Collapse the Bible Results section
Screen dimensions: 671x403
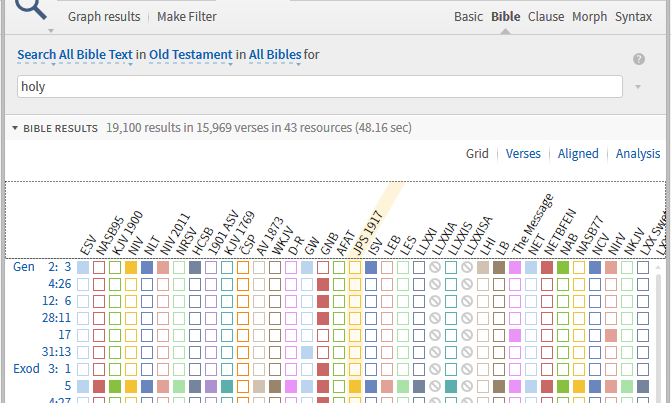[x=15, y=128]
